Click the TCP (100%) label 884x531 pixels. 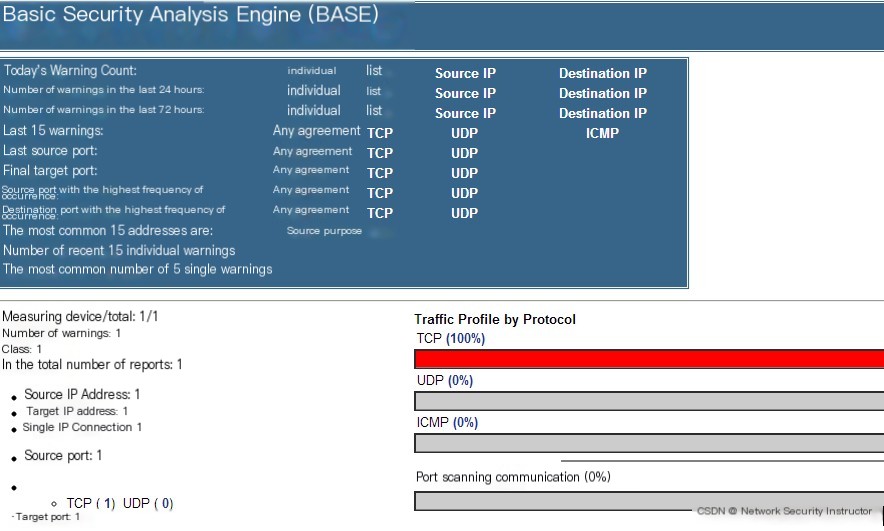(x=450, y=338)
